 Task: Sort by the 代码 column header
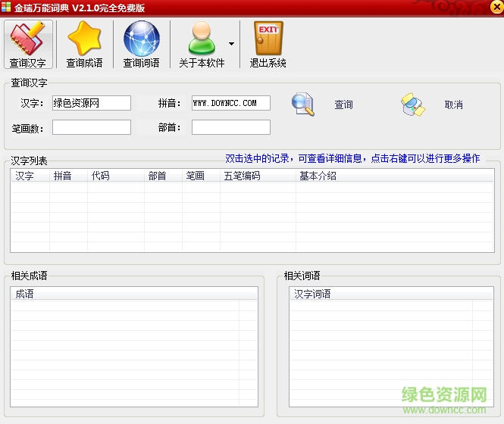(116, 176)
